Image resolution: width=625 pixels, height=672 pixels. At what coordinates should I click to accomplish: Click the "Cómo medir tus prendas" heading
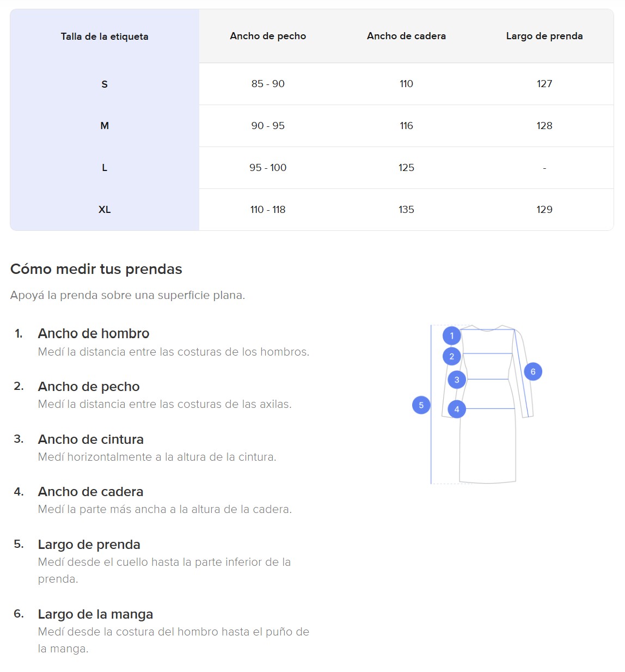pos(96,269)
